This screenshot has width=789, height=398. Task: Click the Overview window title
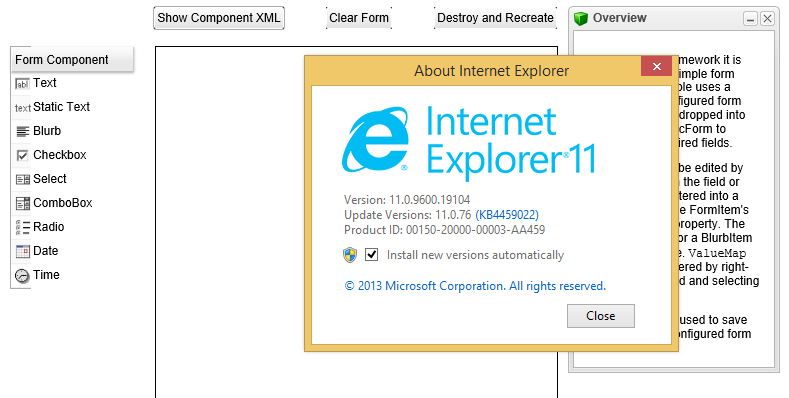[619, 18]
